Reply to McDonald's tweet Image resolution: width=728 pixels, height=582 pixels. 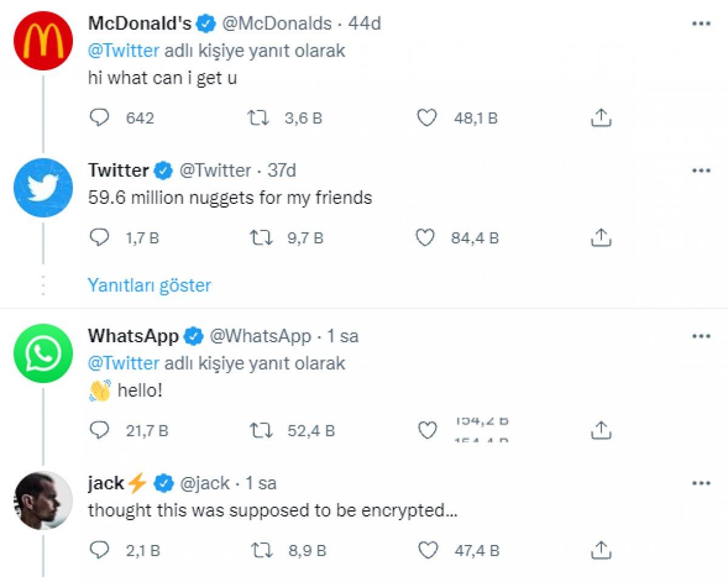coord(98,118)
